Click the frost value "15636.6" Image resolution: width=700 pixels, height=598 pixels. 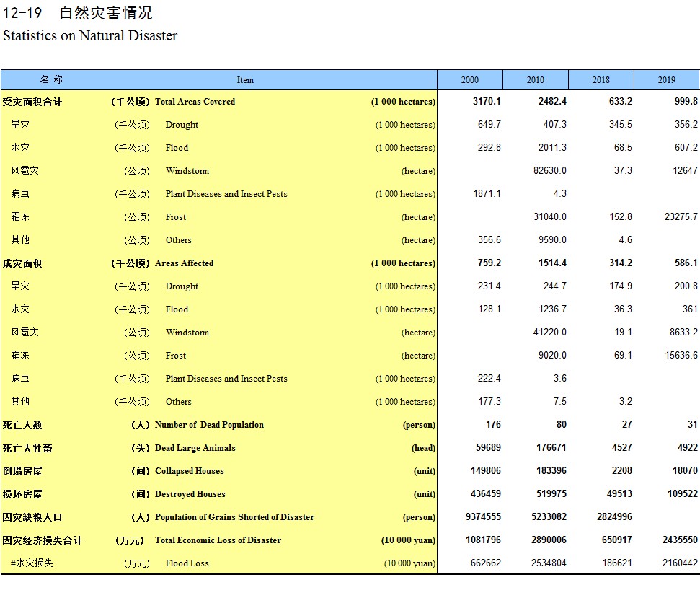coord(681,356)
